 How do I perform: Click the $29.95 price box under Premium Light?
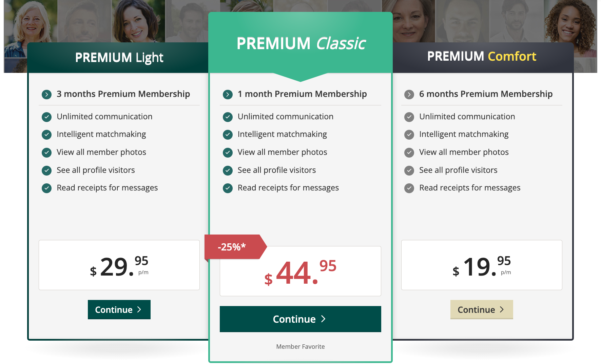tap(119, 265)
